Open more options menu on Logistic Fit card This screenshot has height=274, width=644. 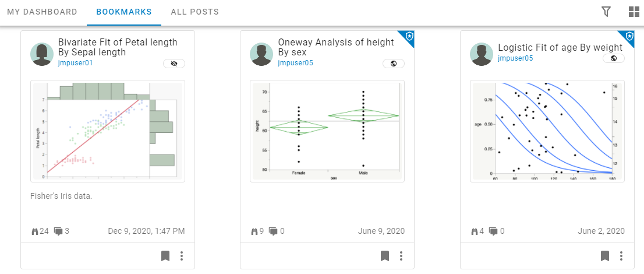pos(621,256)
